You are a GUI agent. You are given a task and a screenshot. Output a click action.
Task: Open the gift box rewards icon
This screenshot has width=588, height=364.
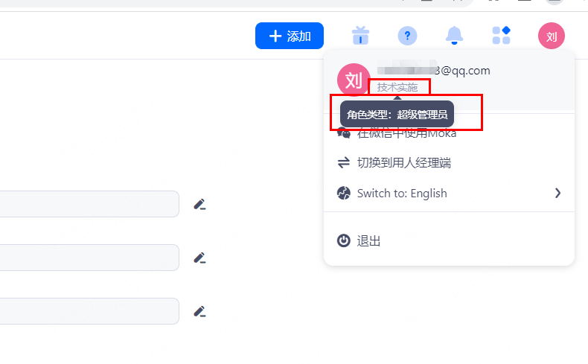pyautogui.click(x=360, y=36)
